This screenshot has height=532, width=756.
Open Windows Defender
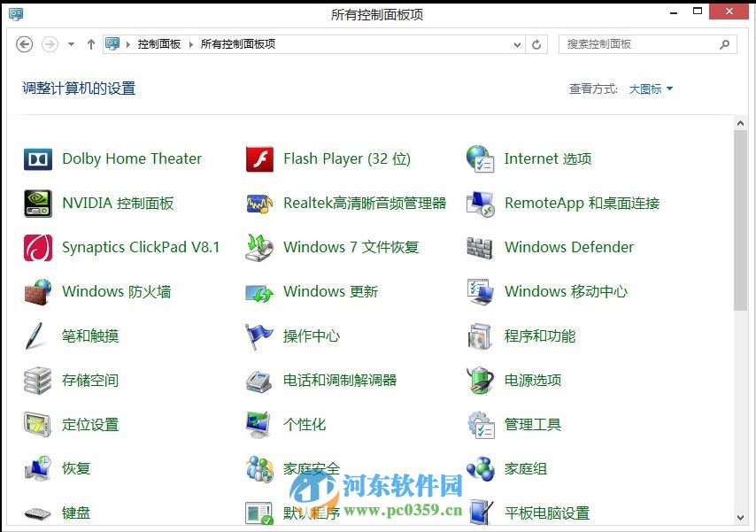pyautogui.click(x=568, y=247)
